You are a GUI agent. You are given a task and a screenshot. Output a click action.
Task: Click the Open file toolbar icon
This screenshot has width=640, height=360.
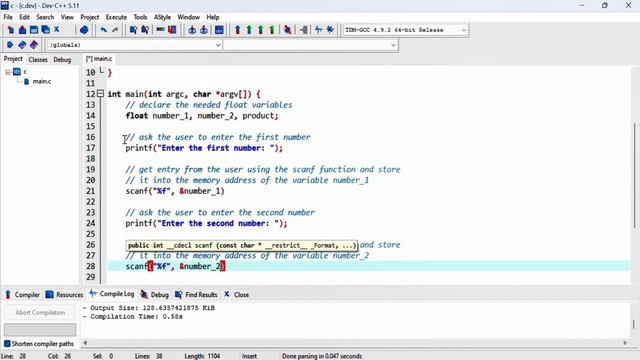[22, 30]
